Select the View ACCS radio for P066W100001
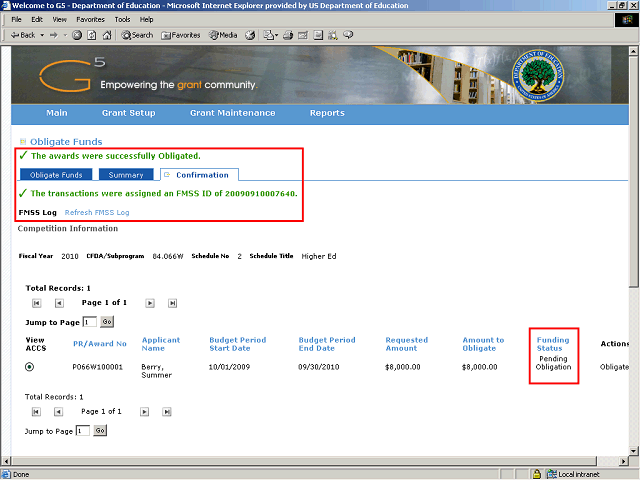 [29, 367]
